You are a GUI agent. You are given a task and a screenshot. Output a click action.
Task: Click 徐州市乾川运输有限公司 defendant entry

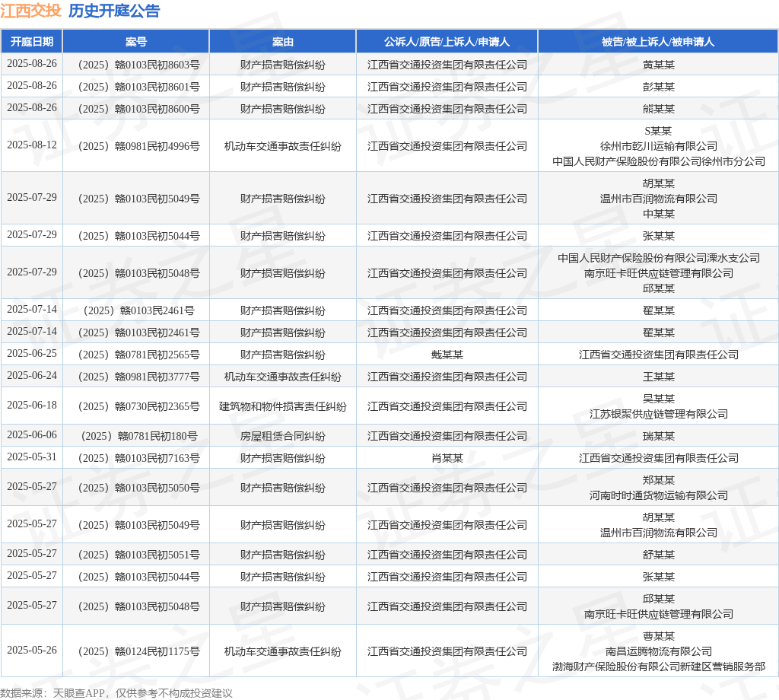click(x=658, y=146)
